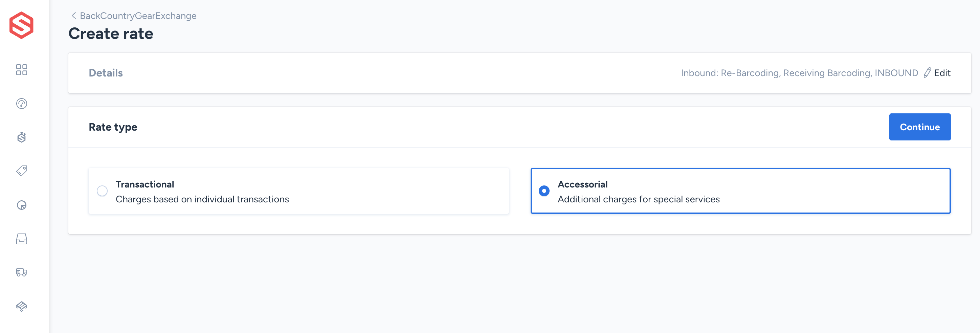
Task: Click the red S logo in sidebar
Action: point(22,25)
